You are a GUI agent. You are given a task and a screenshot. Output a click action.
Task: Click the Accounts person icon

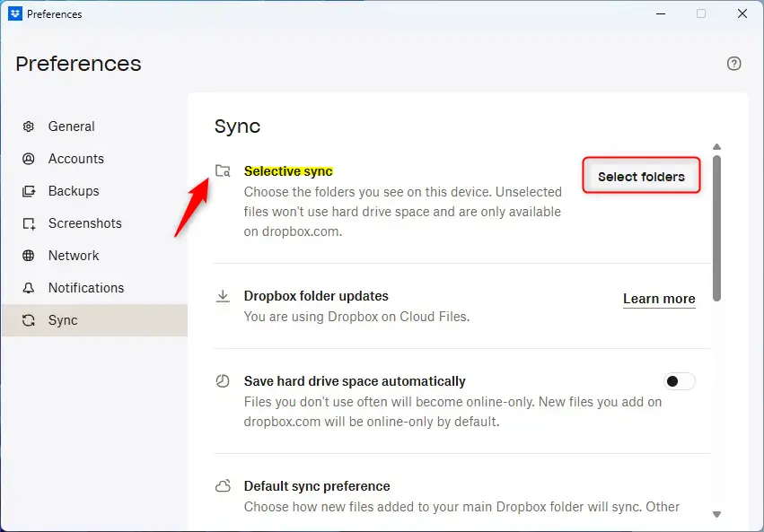click(x=29, y=159)
